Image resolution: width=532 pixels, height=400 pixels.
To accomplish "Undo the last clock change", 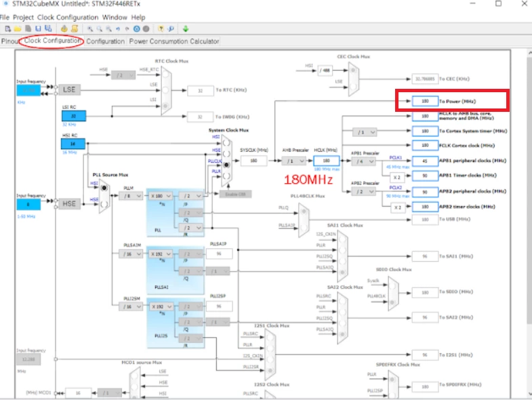I will coord(118,29).
